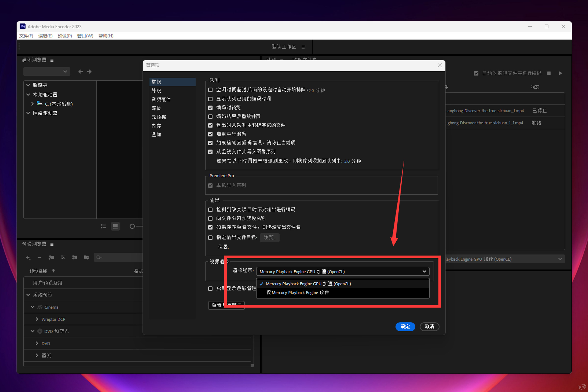Expand the Wraptor DCP preset group
The width and height of the screenshot is (588, 392).
tap(37, 319)
